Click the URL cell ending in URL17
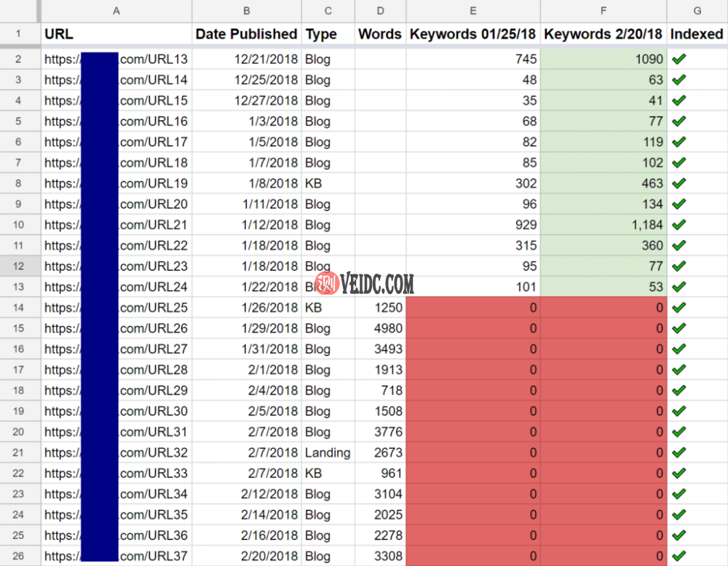Image resolution: width=728 pixels, height=566 pixels. click(x=116, y=142)
